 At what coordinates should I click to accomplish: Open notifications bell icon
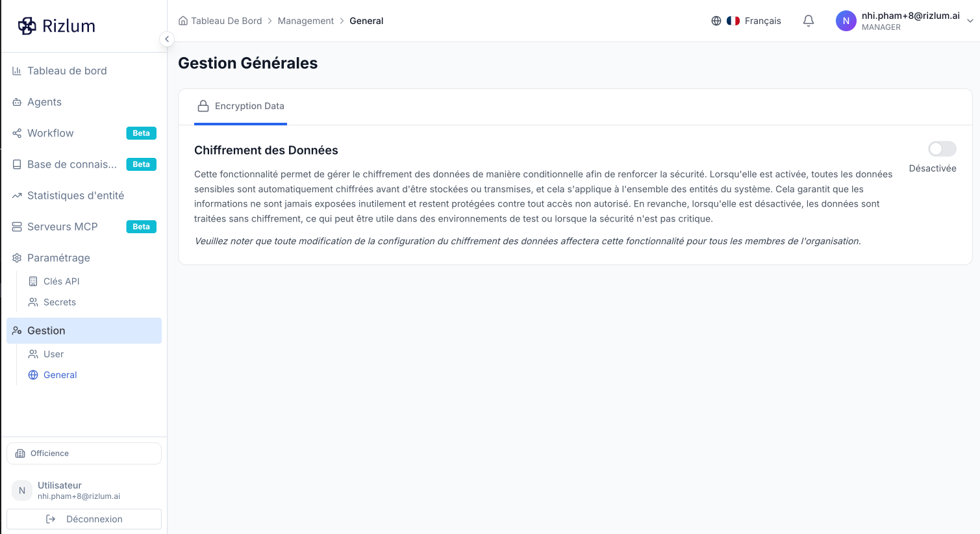[809, 21]
